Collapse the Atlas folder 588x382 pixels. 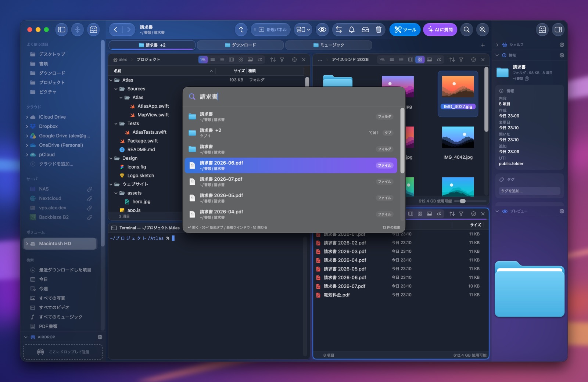[111, 80]
